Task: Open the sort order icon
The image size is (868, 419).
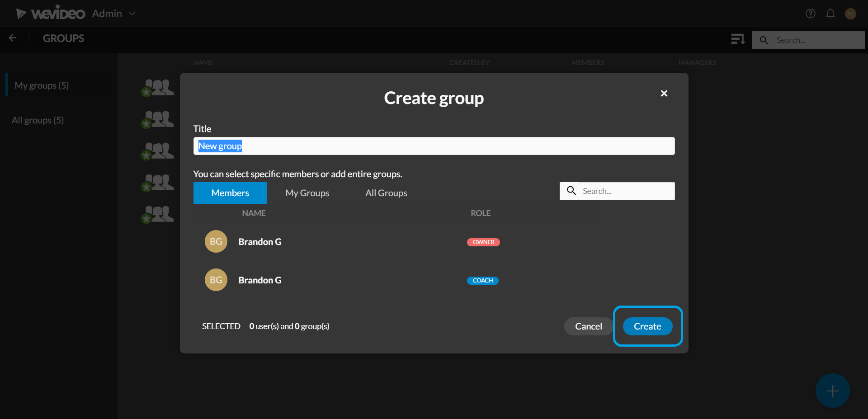Action: coord(737,39)
